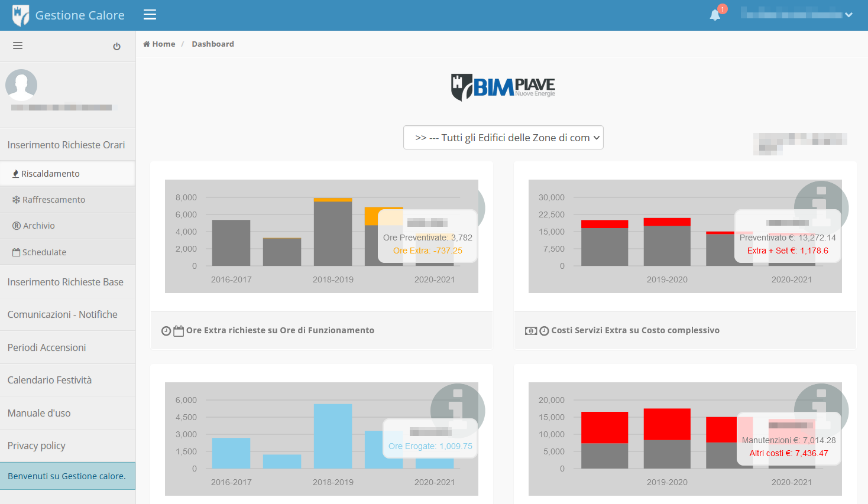
Task: Open Comunicazioni - Notifiche
Action: point(67,314)
